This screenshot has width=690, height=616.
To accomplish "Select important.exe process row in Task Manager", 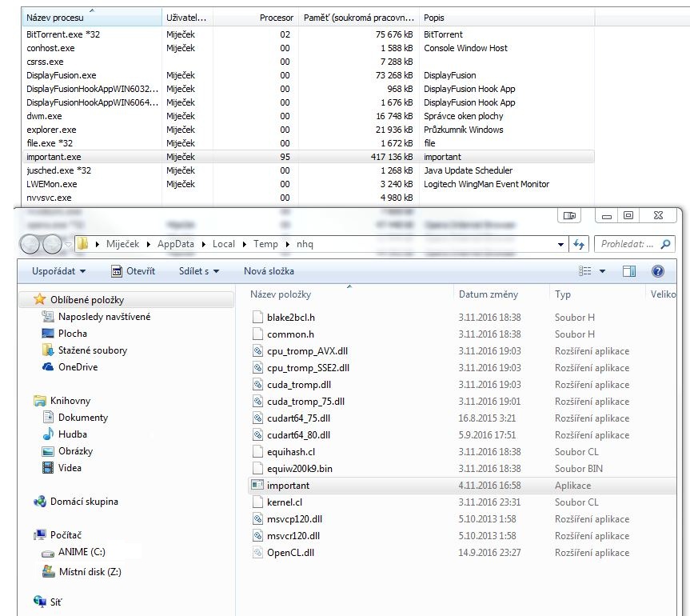I will (309, 157).
